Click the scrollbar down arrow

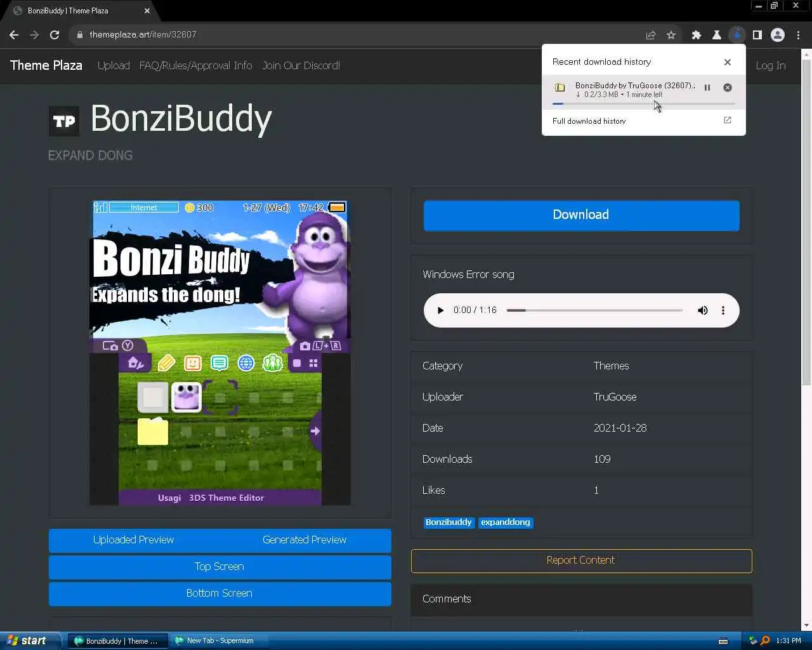pos(806,626)
